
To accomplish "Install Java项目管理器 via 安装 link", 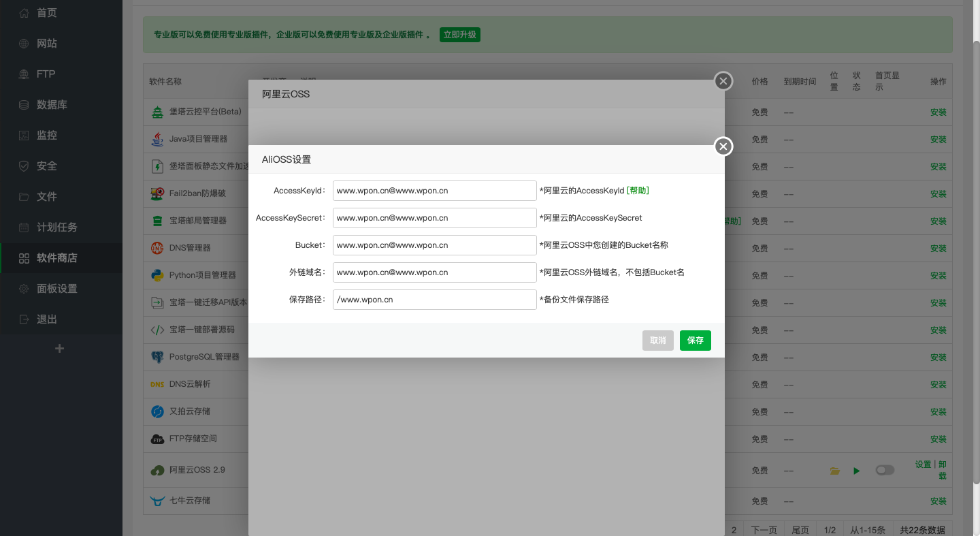I will pos(938,140).
